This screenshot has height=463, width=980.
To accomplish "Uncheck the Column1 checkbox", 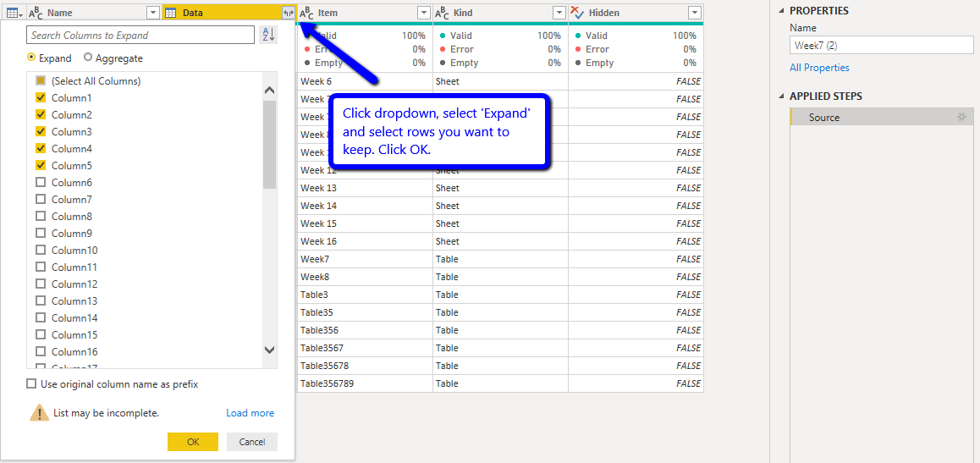I will pyautogui.click(x=41, y=97).
